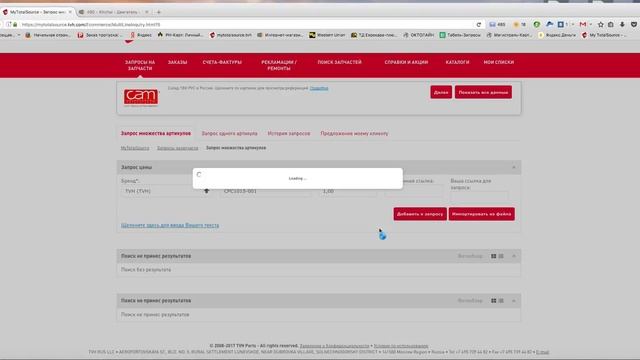
Task: Switch first results panel to grid view
Action: pyautogui.click(x=493, y=256)
